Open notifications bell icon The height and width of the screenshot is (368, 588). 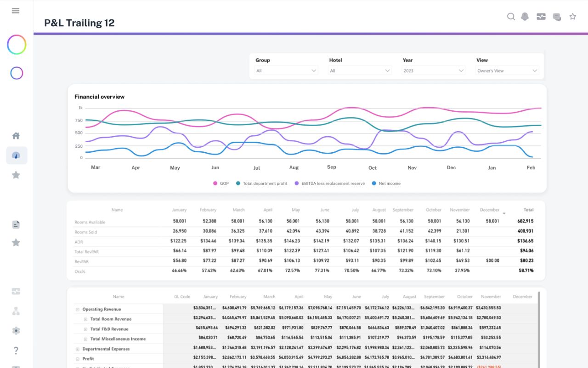pyautogui.click(x=525, y=17)
